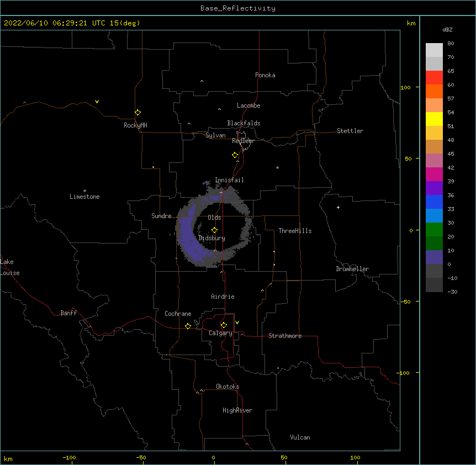
Task: Click the red 60-65 dBZ legend swatch
Action: 434,77
